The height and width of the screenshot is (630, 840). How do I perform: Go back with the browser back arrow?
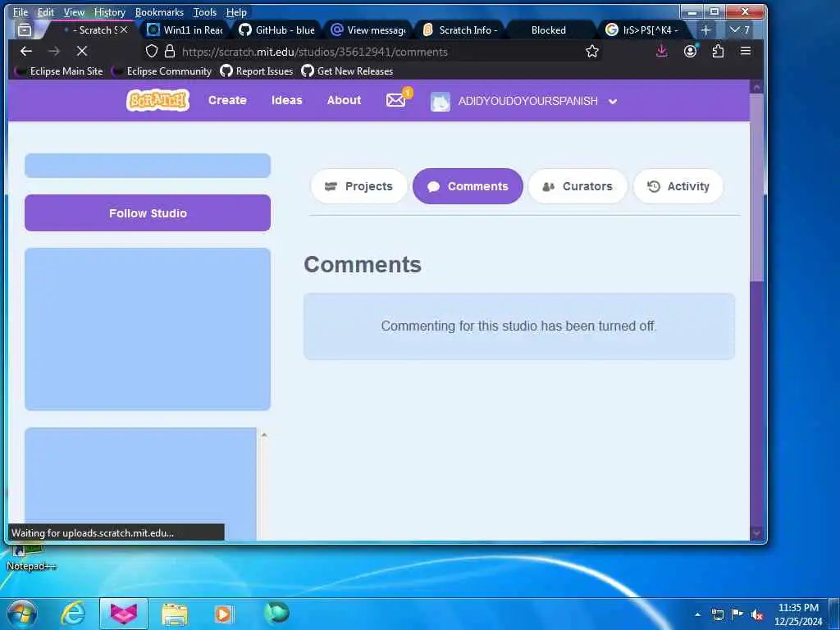pos(25,51)
